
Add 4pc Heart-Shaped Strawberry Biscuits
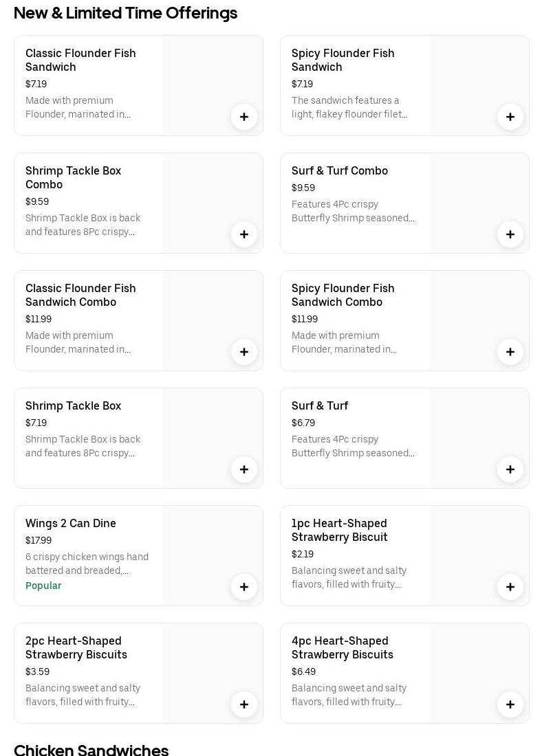pos(510,704)
